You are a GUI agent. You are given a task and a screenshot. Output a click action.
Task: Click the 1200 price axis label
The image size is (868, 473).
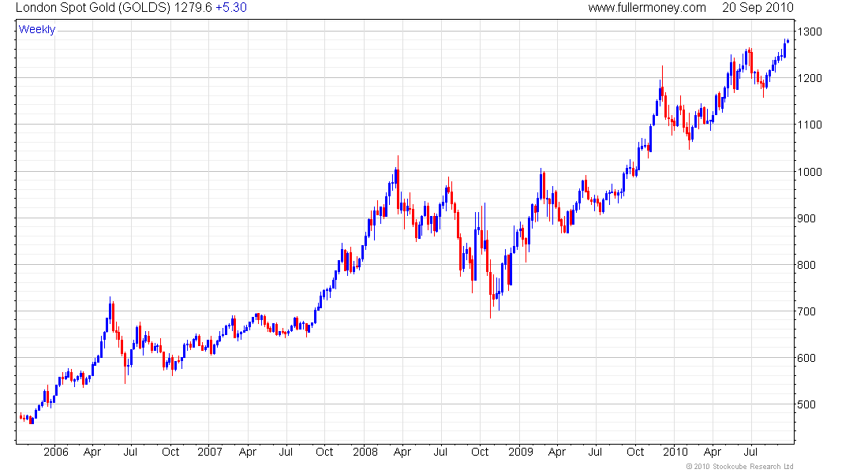810,78
